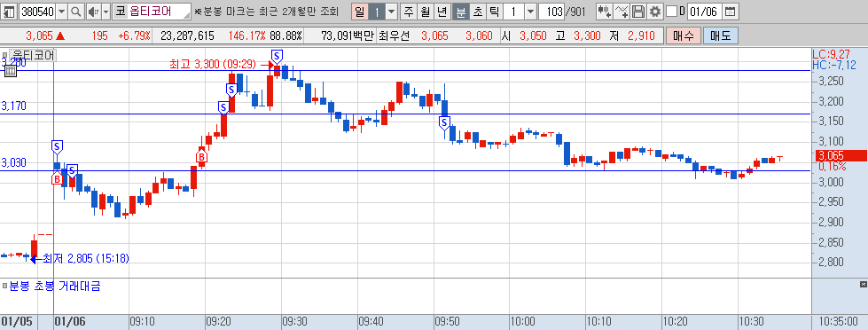Click the 매수 buy button
The image size is (868, 330).
click(x=683, y=36)
